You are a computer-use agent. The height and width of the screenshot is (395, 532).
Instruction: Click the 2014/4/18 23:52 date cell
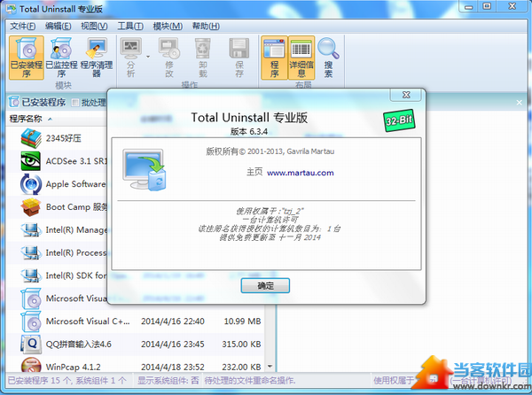click(x=173, y=367)
